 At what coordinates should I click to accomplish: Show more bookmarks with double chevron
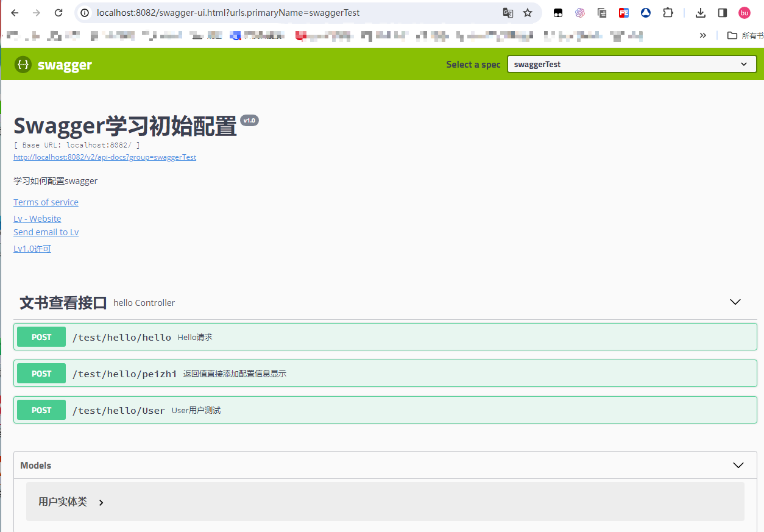[703, 35]
